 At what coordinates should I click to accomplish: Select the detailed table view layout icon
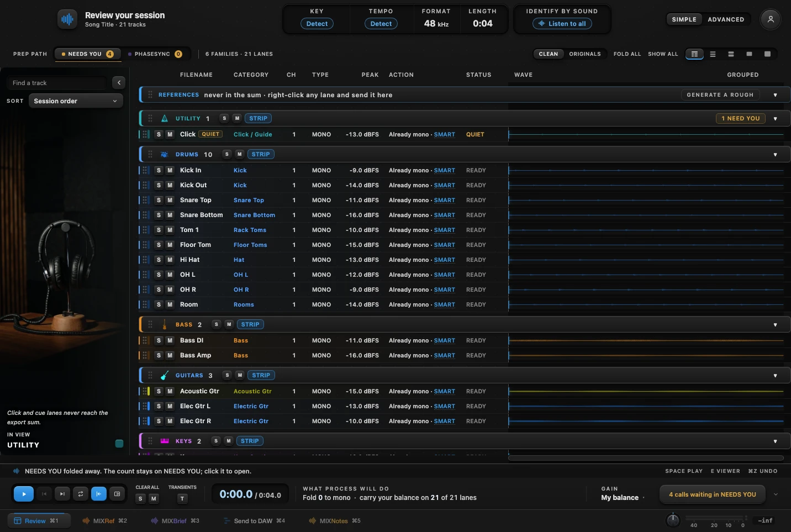coord(694,54)
